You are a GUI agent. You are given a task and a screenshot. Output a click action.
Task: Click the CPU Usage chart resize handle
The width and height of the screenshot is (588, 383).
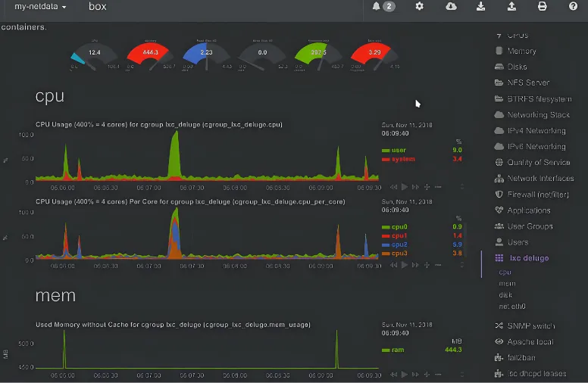[x=462, y=187]
